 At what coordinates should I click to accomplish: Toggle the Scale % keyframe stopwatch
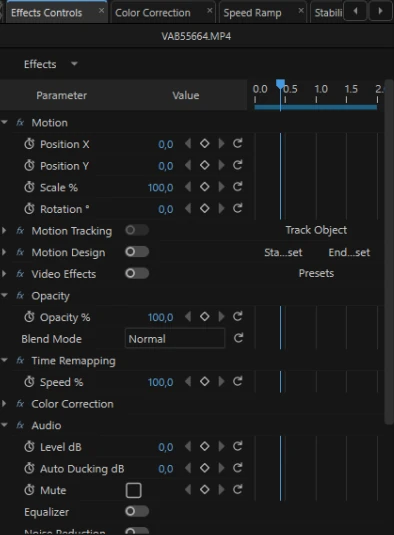29,187
